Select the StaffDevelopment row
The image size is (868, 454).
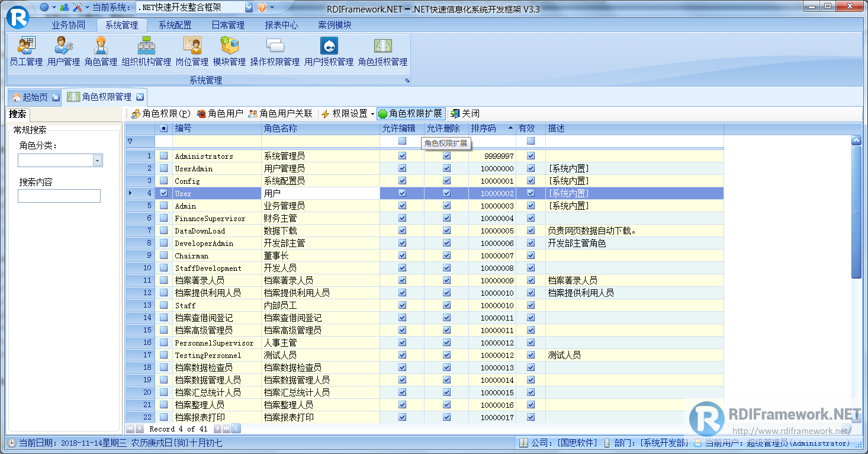pyautogui.click(x=425, y=268)
